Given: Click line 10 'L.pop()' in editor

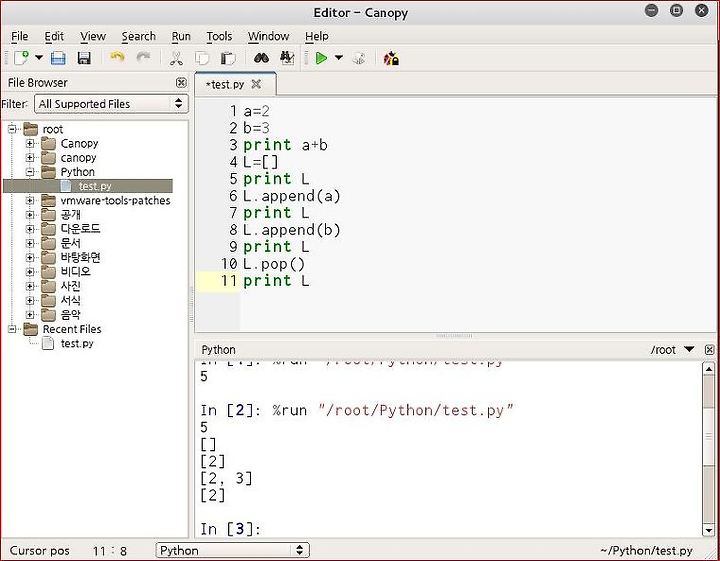Looking at the screenshot, I should (274, 264).
